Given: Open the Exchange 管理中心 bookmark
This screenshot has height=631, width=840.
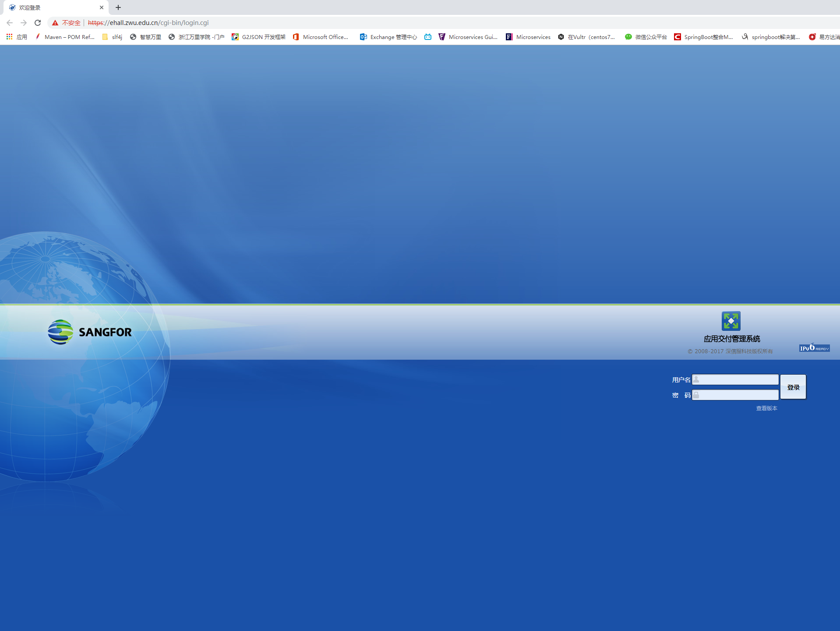Looking at the screenshot, I should point(388,37).
